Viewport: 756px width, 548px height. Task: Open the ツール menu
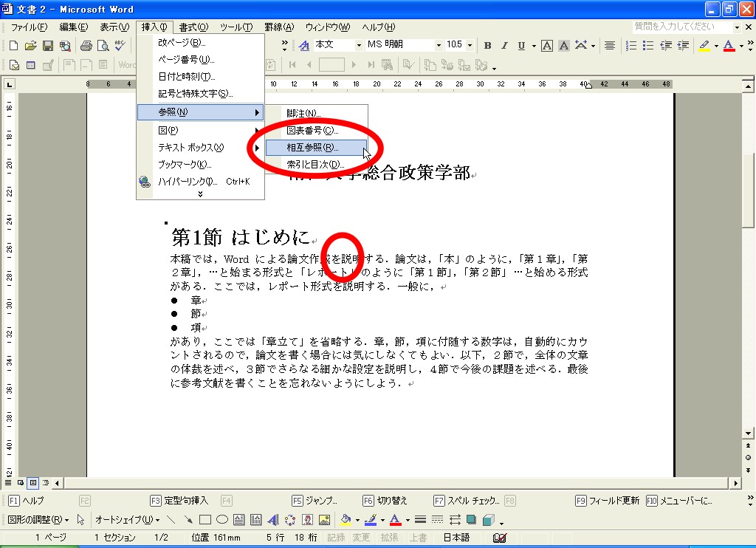236,27
